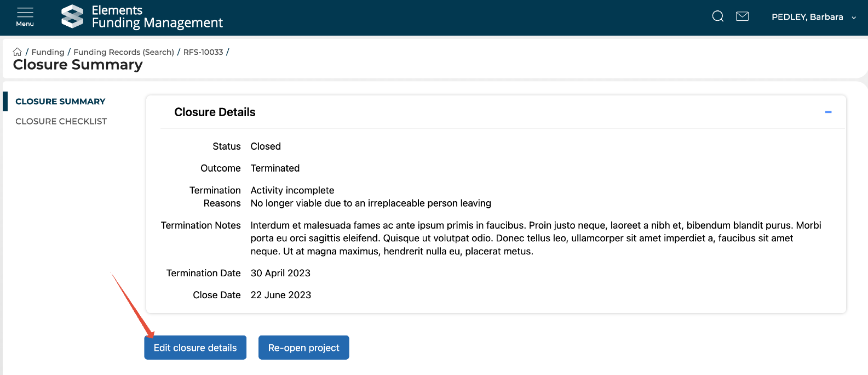The image size is (868, 375).
Task: Click the Elements Funding Management title
Action: pyautogui.click(x=157, y=16)
